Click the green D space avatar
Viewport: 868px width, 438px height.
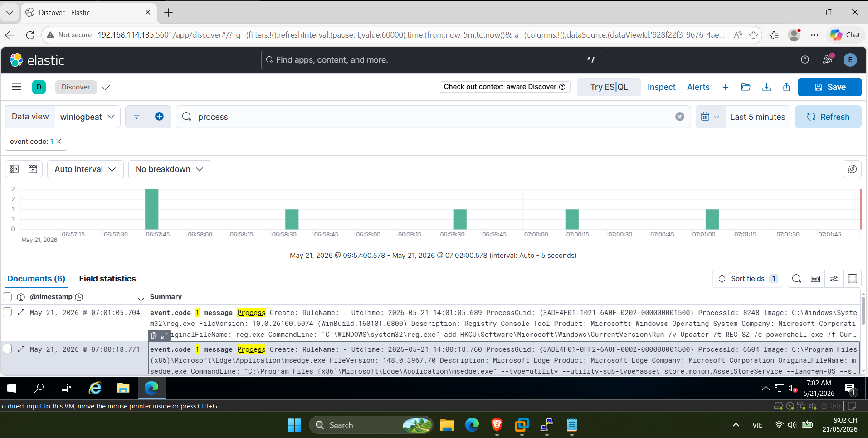pos(39,87)
